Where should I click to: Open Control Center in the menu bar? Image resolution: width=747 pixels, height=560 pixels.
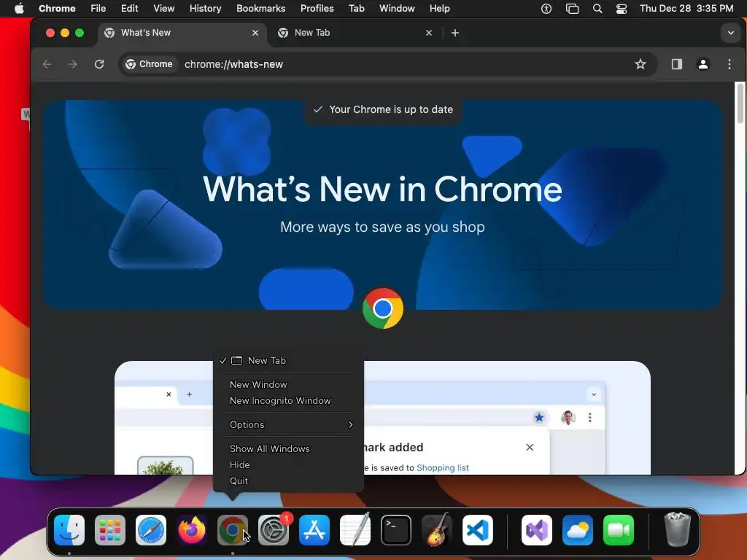point(622,9)
